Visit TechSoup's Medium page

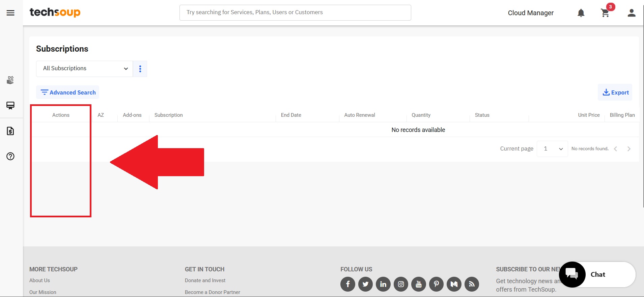click(x=454, y=284)
